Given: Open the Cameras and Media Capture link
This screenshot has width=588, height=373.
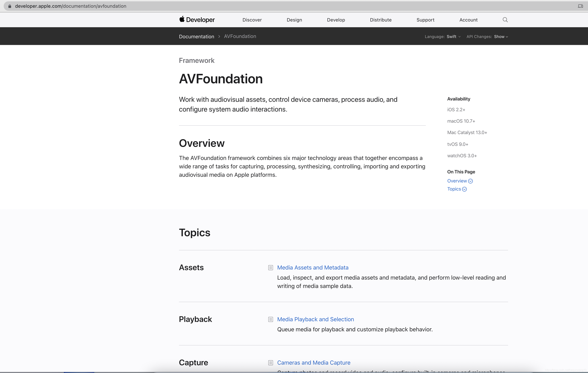Looking at the screenshot, I should pos(313,363).
